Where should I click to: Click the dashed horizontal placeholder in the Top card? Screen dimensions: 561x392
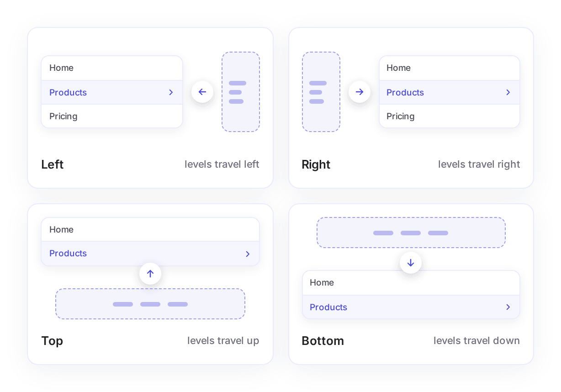pyautogui.click(x=150, y=304)
